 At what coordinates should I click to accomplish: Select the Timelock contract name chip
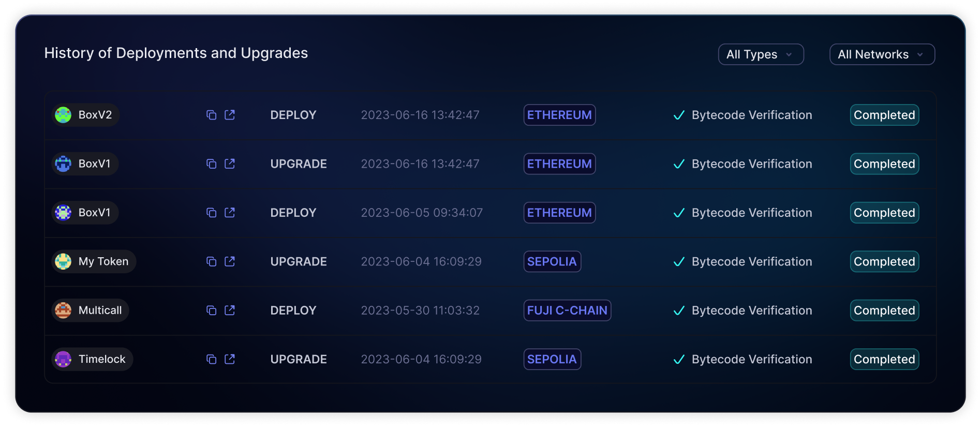(x=93, y=359)
